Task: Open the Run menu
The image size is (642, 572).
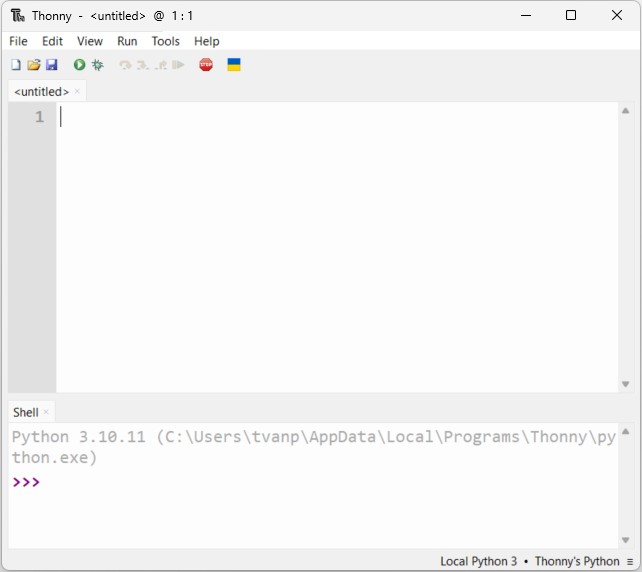Action: tap(127, 41)
